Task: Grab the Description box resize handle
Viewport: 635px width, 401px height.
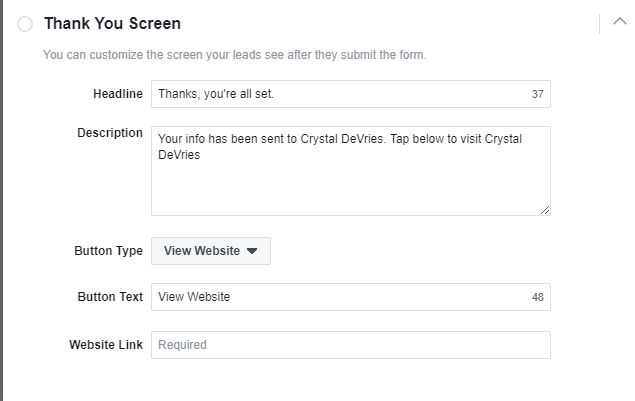Action: 545,210
